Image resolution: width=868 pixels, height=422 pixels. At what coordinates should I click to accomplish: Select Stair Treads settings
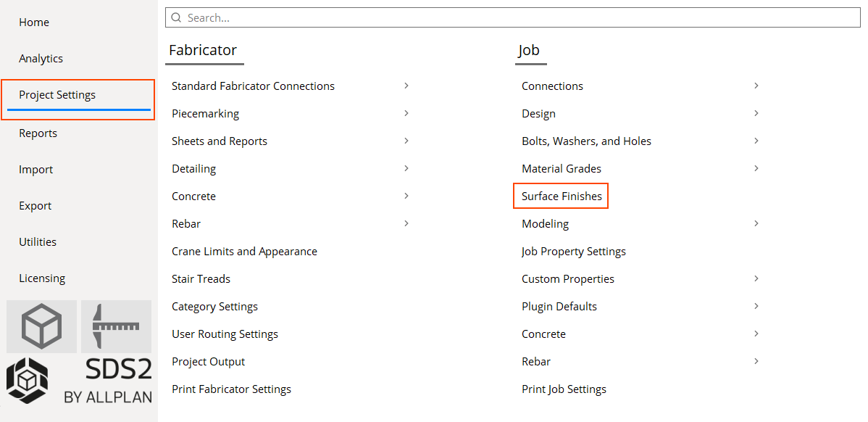[x=201, y=278]
